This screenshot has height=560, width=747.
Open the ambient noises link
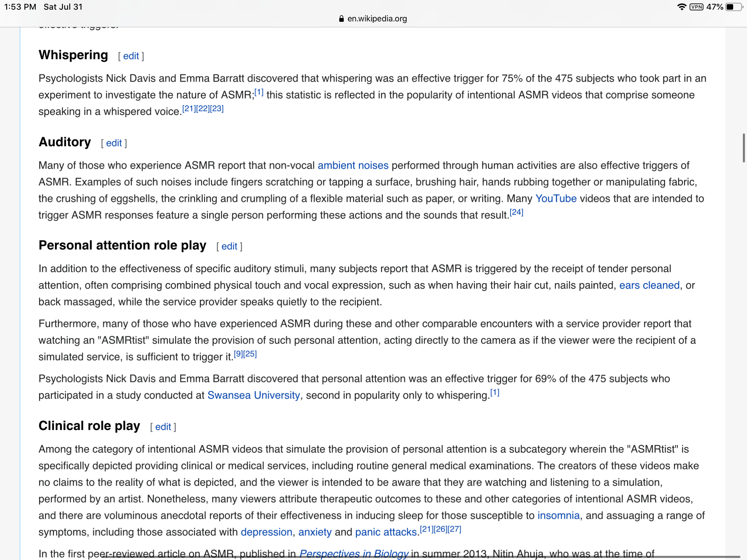(353, 166)
